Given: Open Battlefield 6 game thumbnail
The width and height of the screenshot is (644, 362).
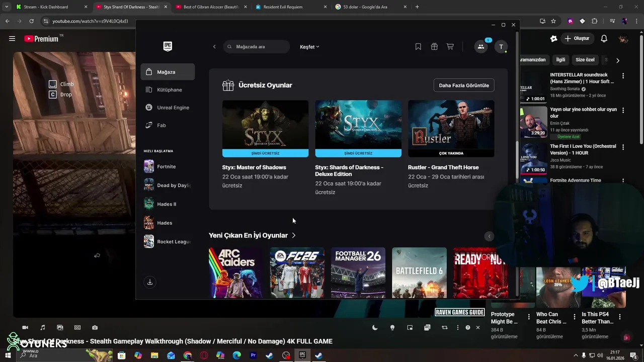Looking at the screenshot, I should coord(419,273).
